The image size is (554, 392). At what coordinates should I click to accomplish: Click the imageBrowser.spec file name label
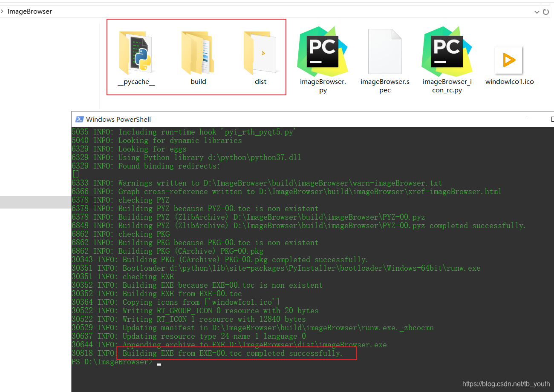click(x=385, y=86)
